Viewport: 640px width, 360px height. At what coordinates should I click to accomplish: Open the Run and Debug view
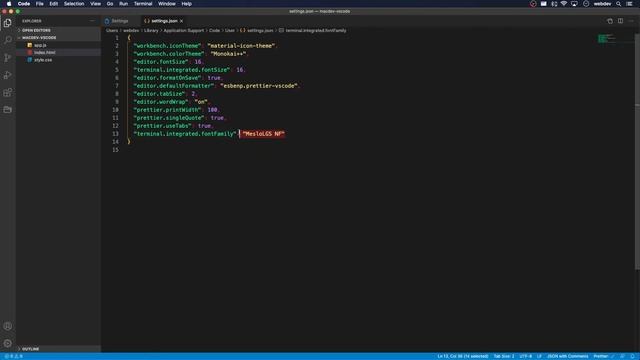point(7,75)
